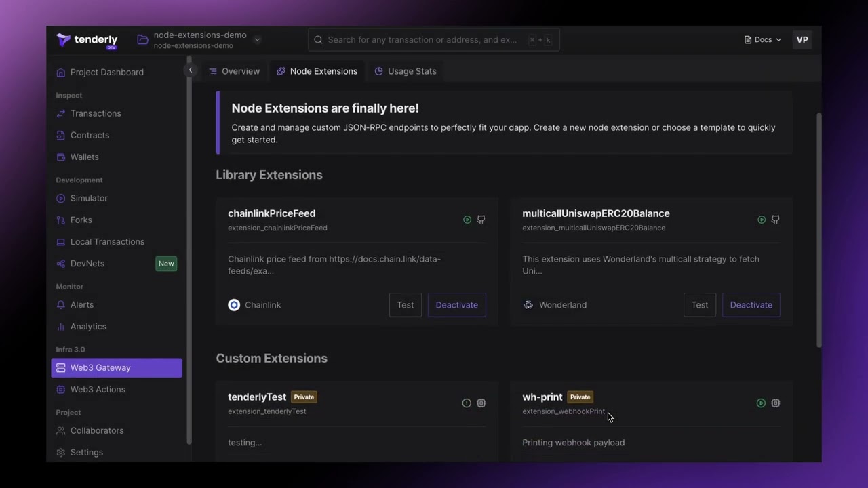
Task: Click the Web3 Actions icon
Action: click(x=61, y=389)
